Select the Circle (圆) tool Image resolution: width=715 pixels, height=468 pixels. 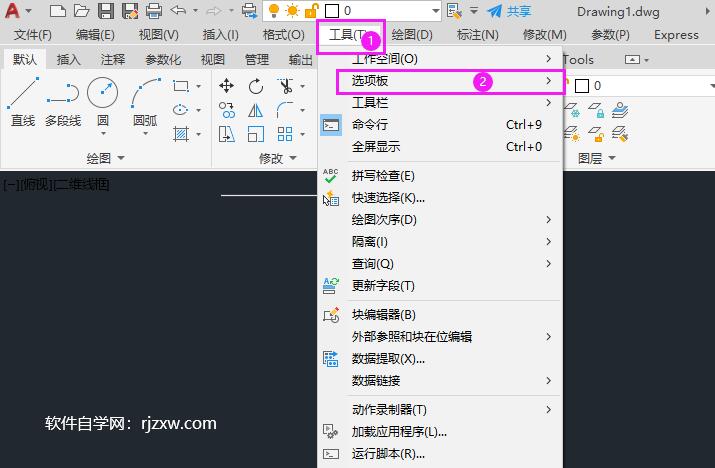(103, 103)
